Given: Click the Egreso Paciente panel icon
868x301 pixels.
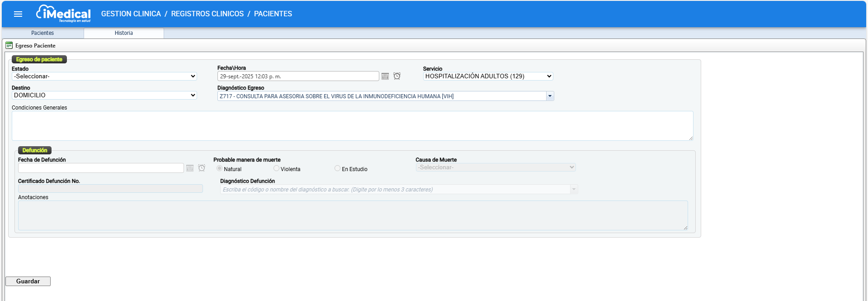Looking at the screenshot, I should click(9, 45).
